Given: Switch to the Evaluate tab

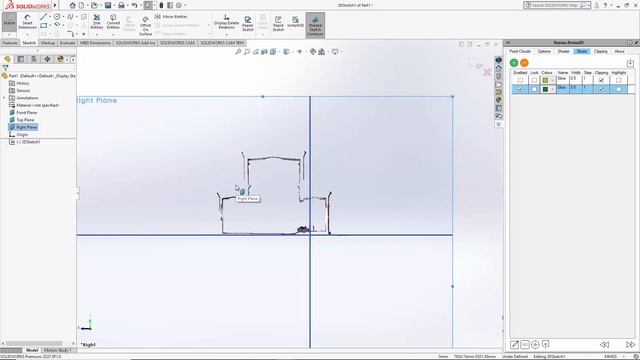Looking at the screenshot, I should 67,43.
